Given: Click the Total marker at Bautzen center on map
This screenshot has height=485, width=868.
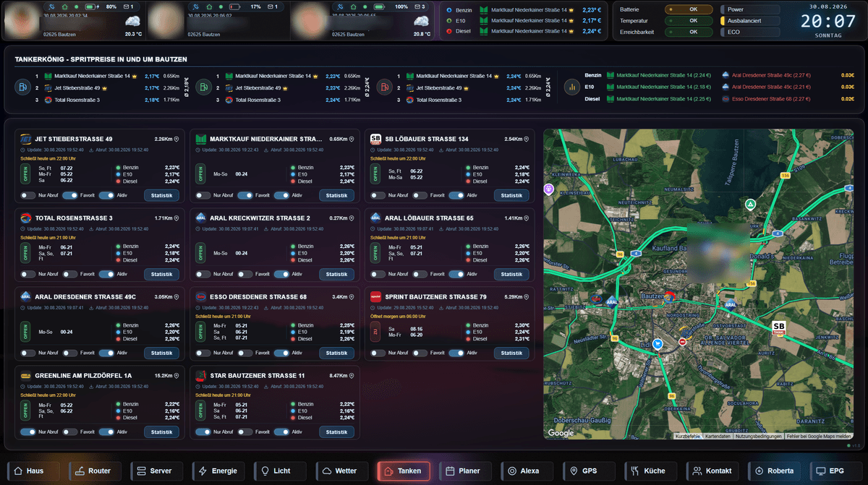Looking at the screenshot, I should tap(670, 296).
